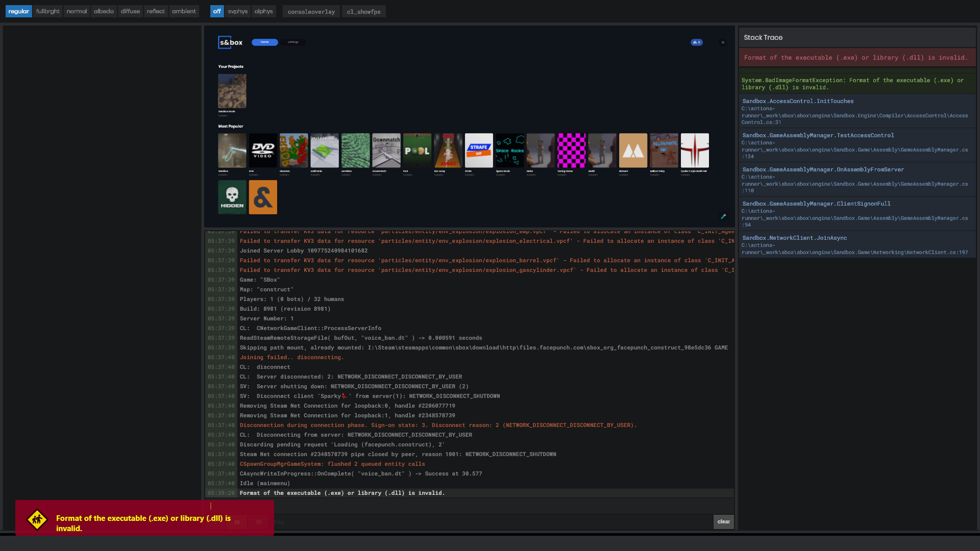Click the player count indicator badge
This screenshot has height=551, width=980.
697,42
